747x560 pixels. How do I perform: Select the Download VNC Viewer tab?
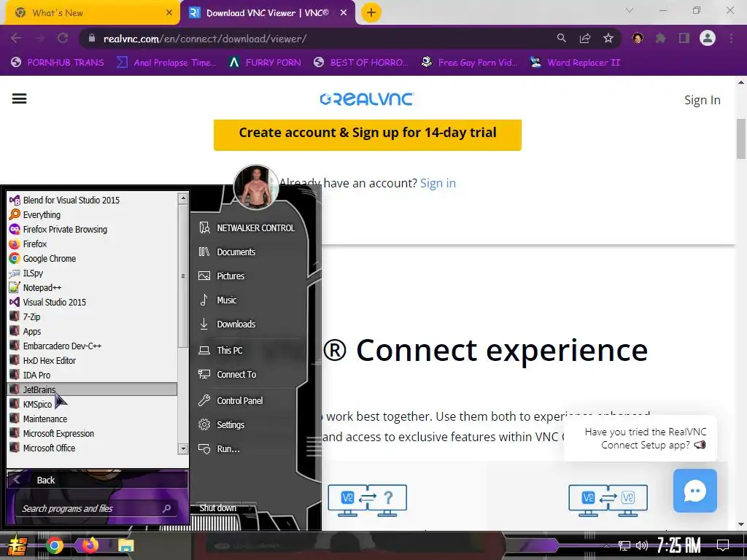tap(267, 13)
